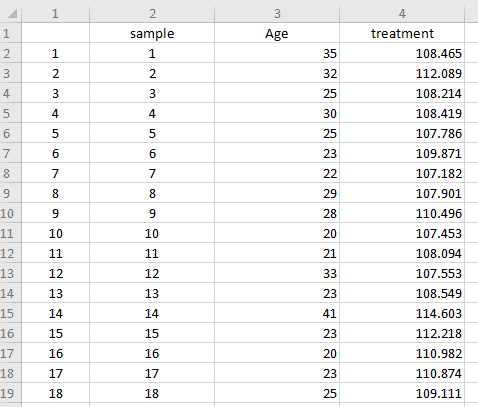Click the 'Age' header cell
The image size is (478, 407).
[x=277, y=33]
